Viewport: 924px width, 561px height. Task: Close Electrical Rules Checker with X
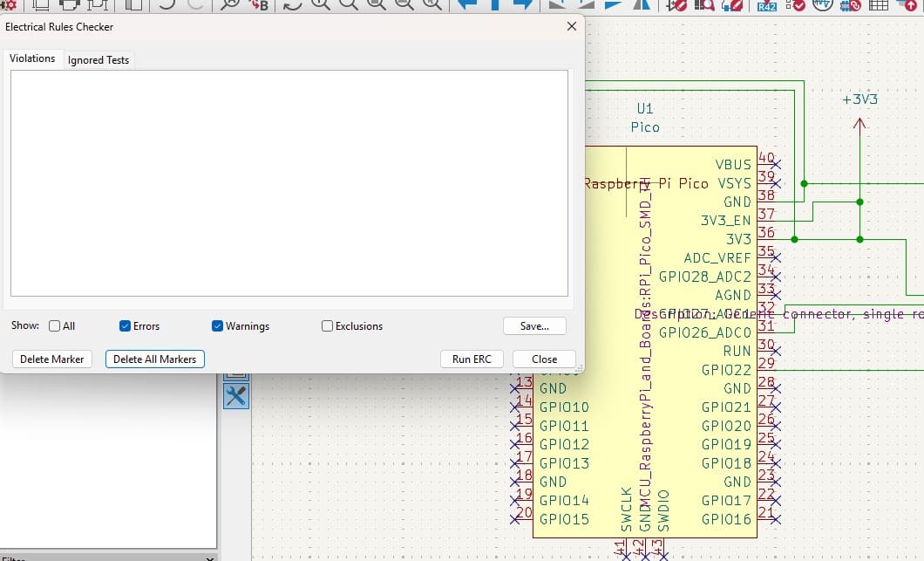click(572, 26)
